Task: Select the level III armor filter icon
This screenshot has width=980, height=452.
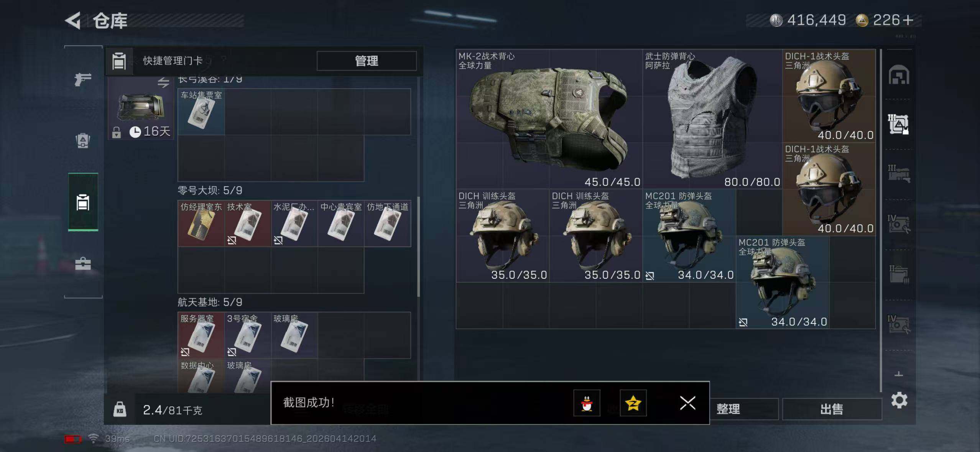Action: coord(898,124)
